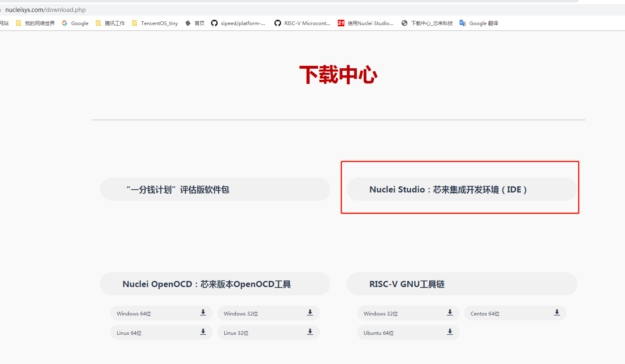Click the 下载中心 page heading
The height and width of the screenshot is (364, 625).
[338, 75]
